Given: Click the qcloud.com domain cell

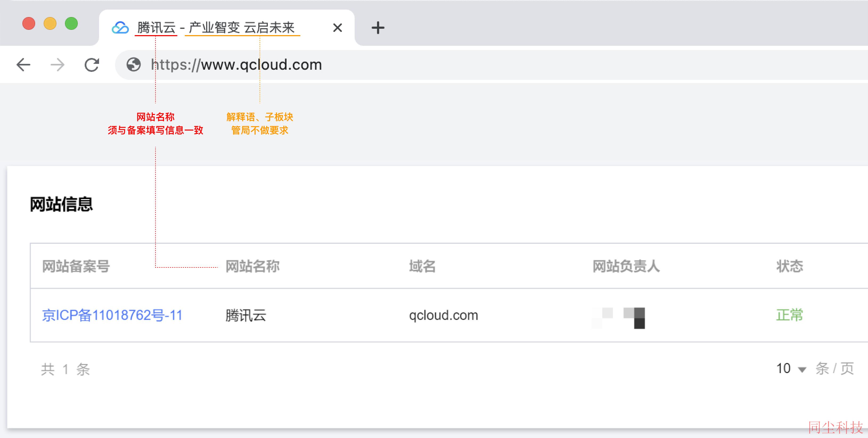Looking at the screenshot, I should point(443,315).
